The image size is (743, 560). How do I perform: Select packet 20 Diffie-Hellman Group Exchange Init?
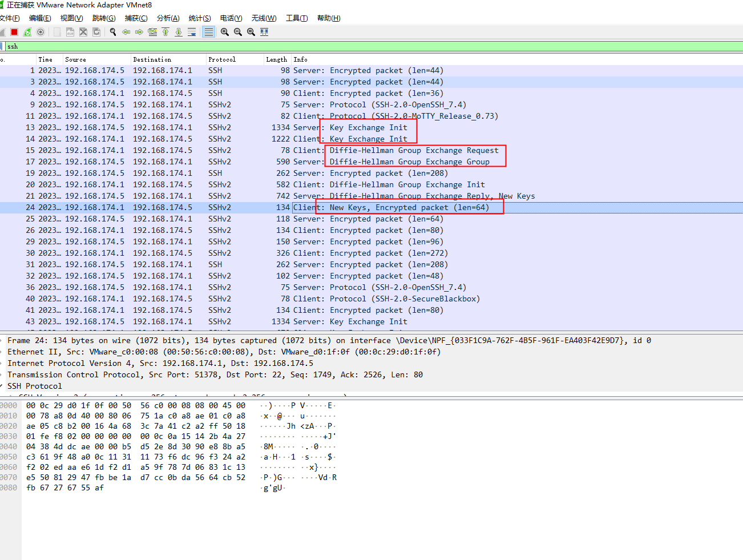[371, 184]
